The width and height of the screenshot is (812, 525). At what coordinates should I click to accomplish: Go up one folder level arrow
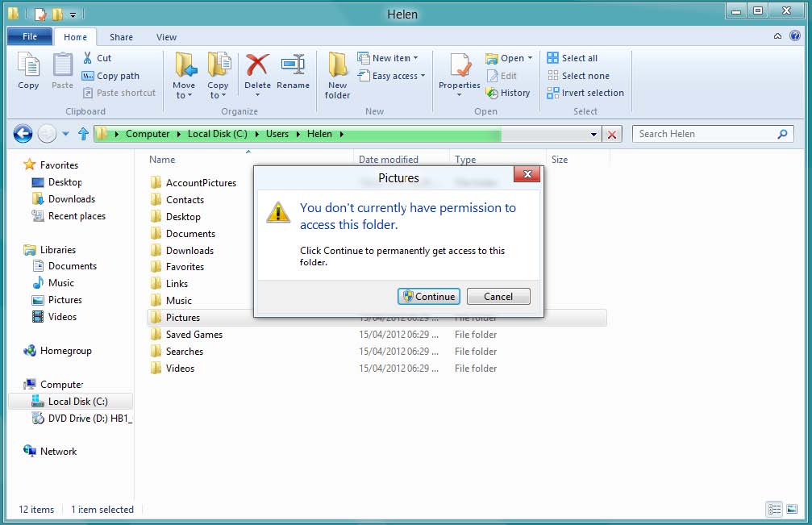tap(83, 134)
